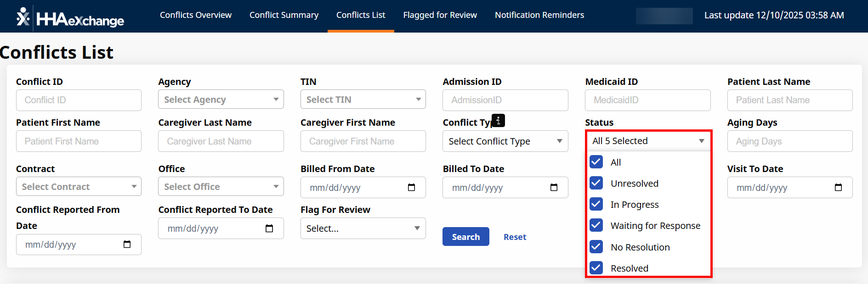Go to the Flagged for Review tab
Viewport: 868px width, 284px height.
click(440, 15)
